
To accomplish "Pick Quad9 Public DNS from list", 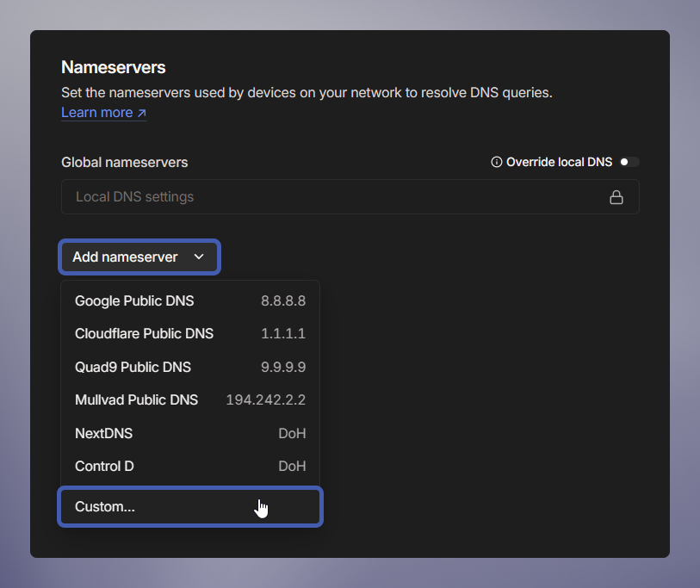I will pyautogui.click(x=190, y=367).
